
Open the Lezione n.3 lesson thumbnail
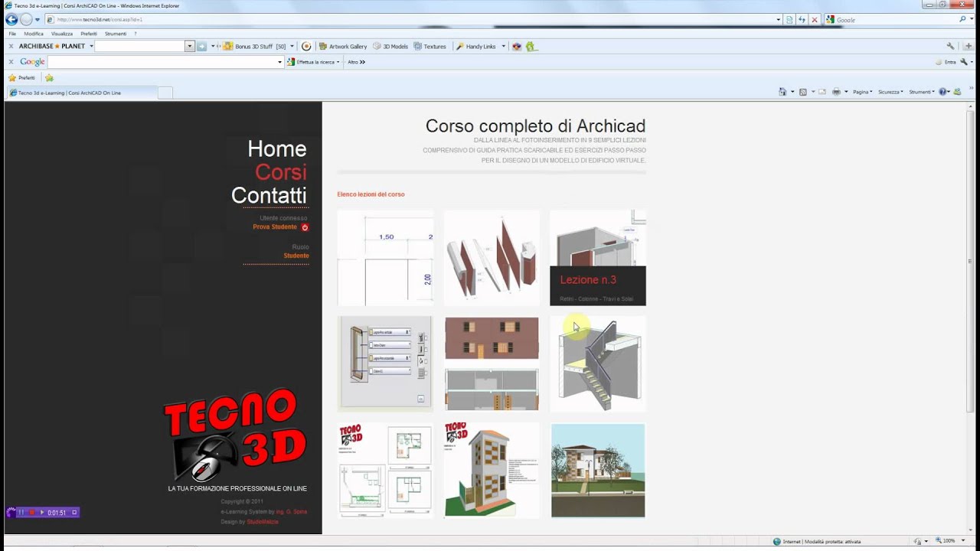coord(598,258)
